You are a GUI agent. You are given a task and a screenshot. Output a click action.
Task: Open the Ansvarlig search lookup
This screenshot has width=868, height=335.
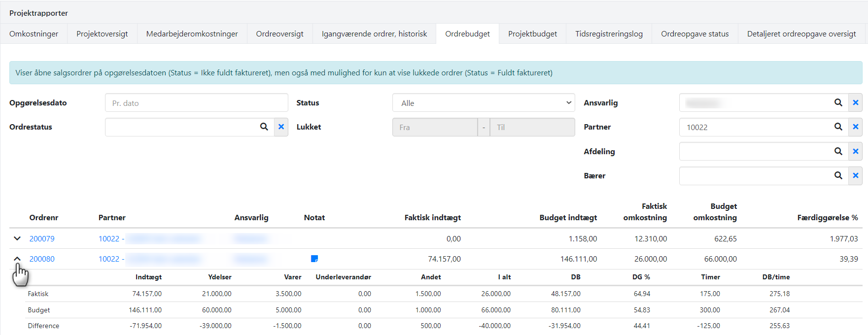838,102
